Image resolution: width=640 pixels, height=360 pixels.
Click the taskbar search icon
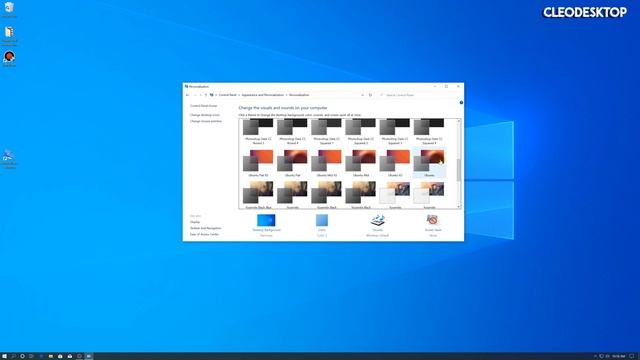point(13,356)
